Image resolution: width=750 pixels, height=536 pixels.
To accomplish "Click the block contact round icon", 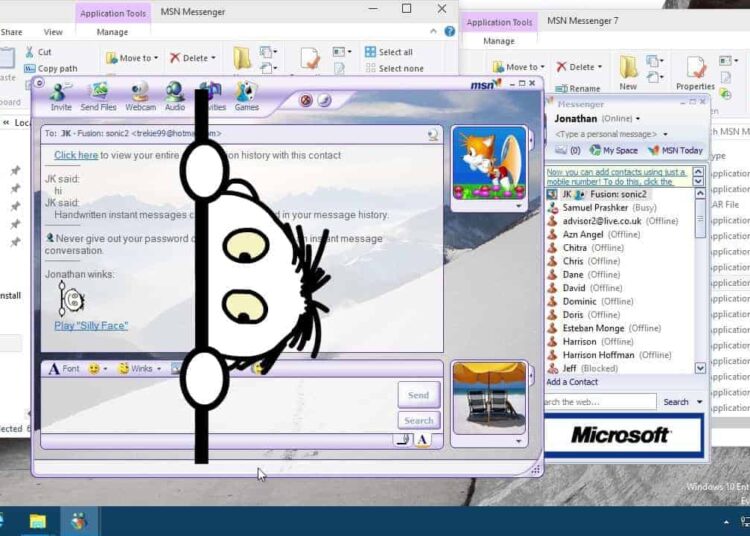I will tap(306, 100).
